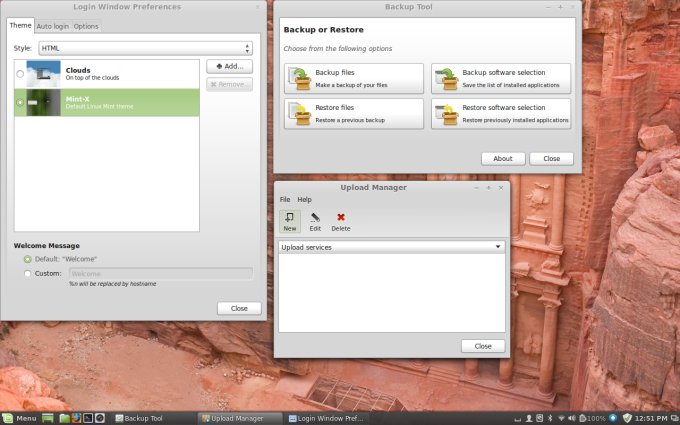Open the File menu in Upload Manager
Image resolution: width=680 pixels, height=425 pixels.
click(x=285, y=200)
